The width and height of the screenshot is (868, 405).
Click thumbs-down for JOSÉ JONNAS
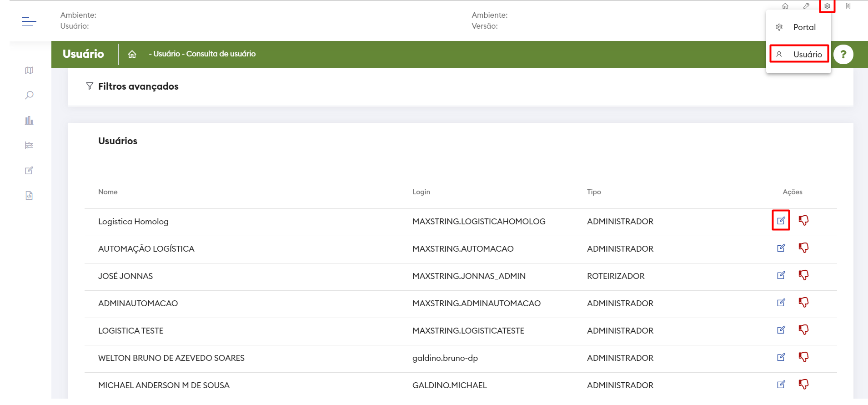[x=803, y=275]
